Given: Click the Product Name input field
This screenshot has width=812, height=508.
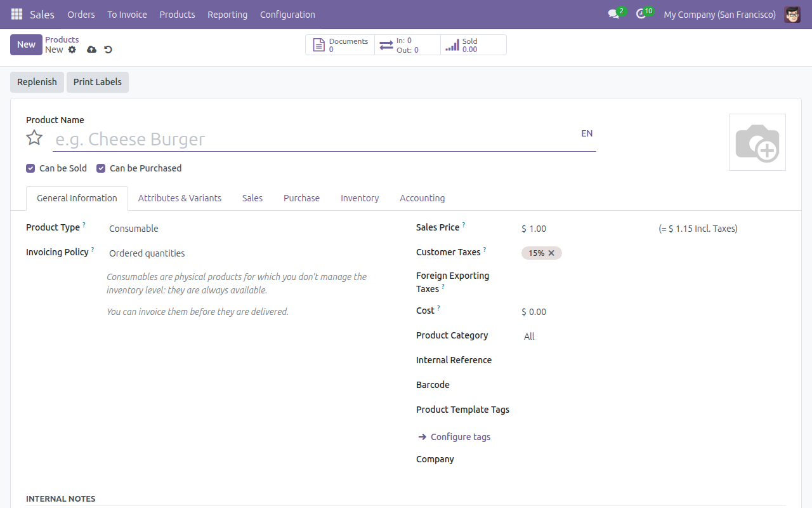Looking at the screenshot, I should [314, 139].
